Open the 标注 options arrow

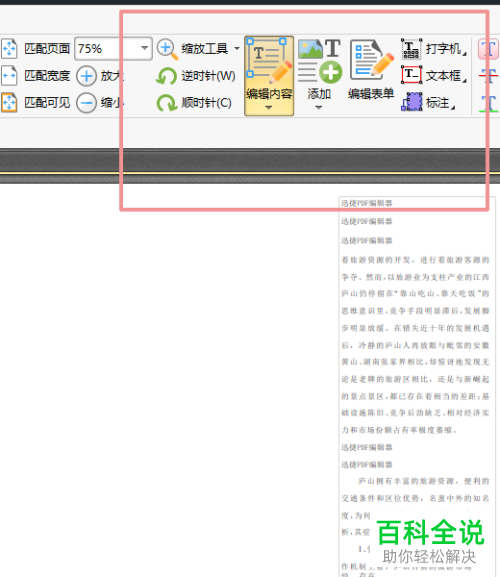(453, 107)
